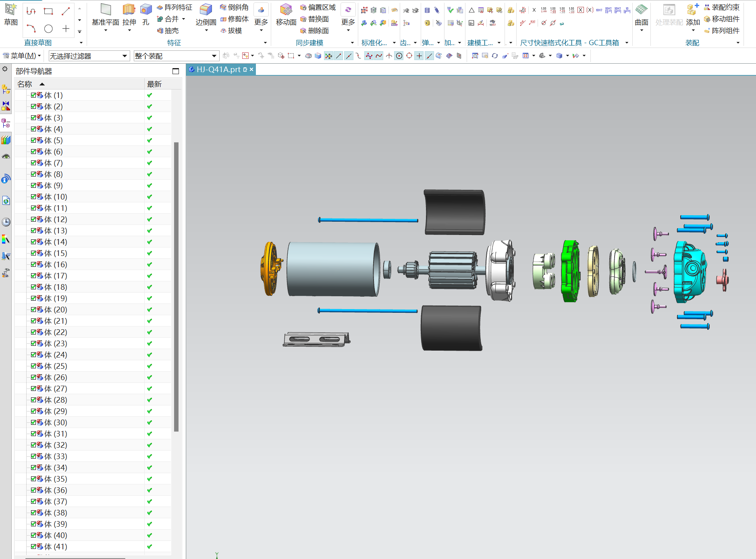Pick the circle sketch tool
The image size is (756, 559).
point(48,29)
